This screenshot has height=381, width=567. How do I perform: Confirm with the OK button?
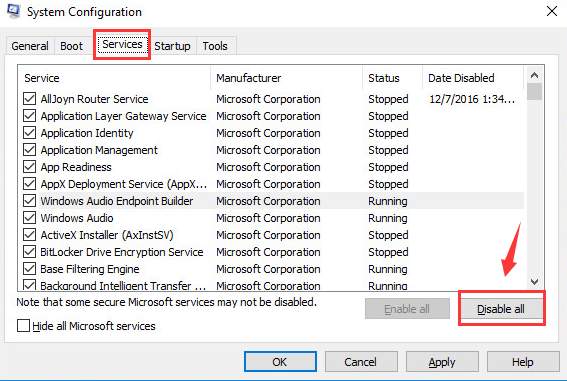[x=280, y=361]
